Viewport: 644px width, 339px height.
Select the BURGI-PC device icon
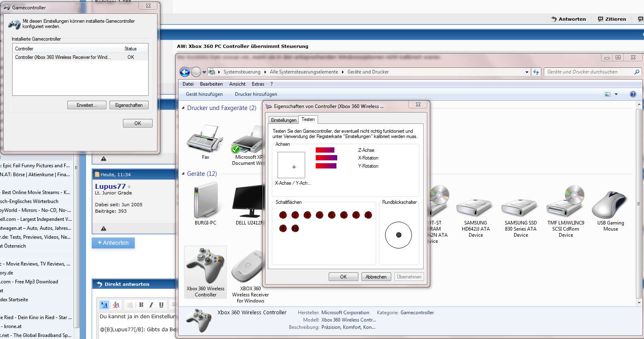point(205,204)
